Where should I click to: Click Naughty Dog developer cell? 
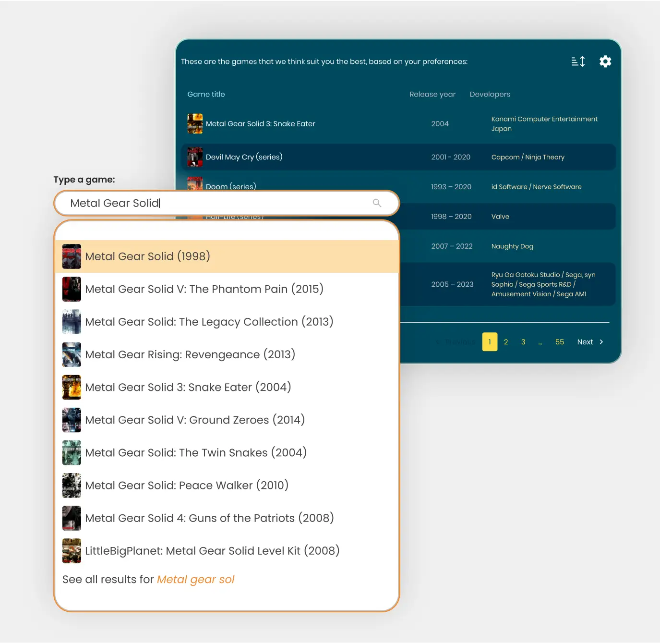[512, 246]
